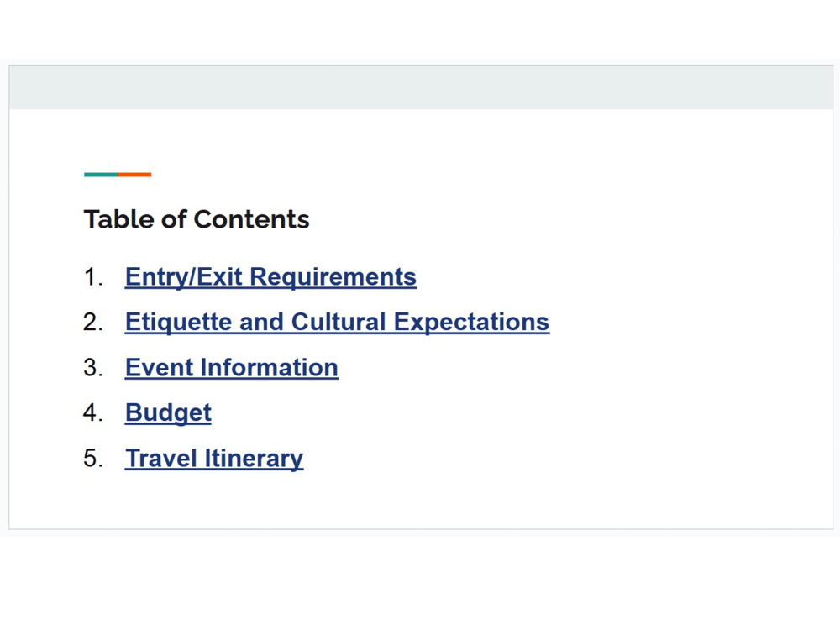
Task: Click the word Requirements in first link
Action: pos(333,277)
